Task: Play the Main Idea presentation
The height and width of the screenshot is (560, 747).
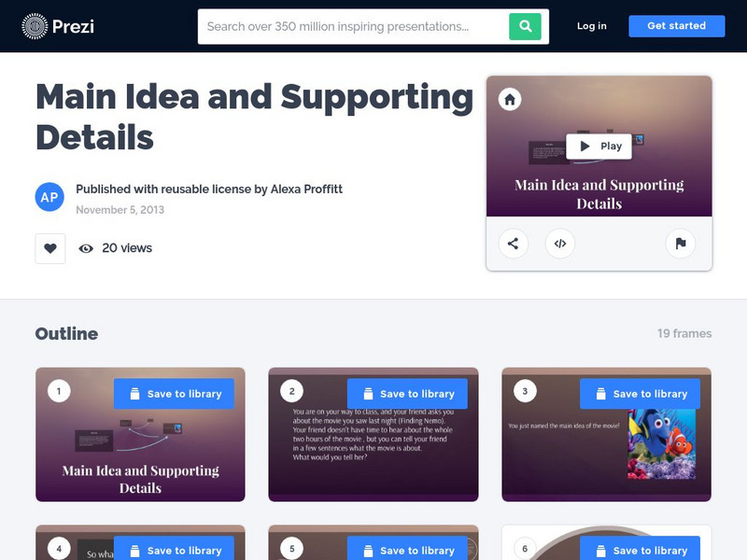Action: click(599, 147)
